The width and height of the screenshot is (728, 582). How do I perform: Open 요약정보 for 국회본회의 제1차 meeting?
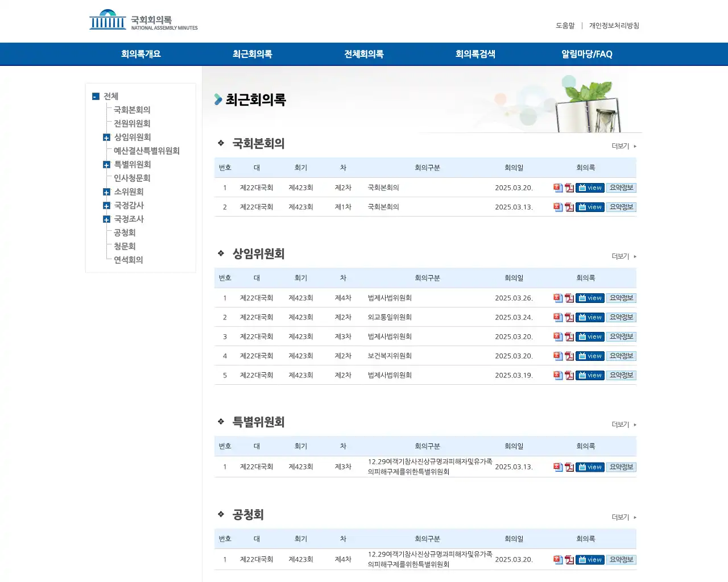point(621,207)
